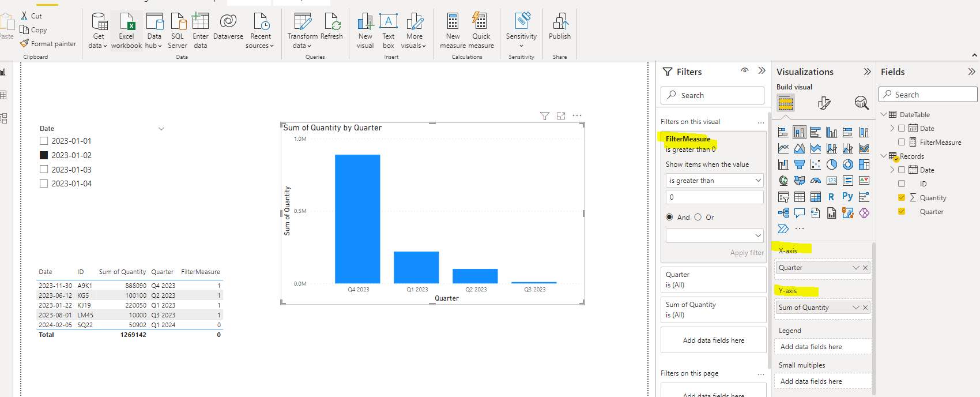
Task: Click the Publish button
Action: [x=560, y=27]
